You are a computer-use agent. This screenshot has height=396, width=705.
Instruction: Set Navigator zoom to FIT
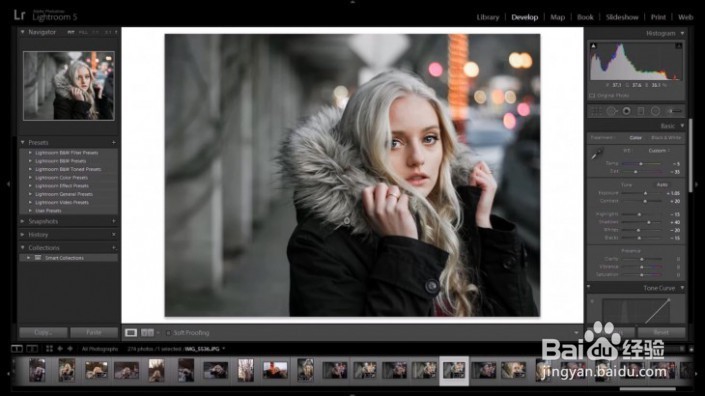[x=71, y=32]
